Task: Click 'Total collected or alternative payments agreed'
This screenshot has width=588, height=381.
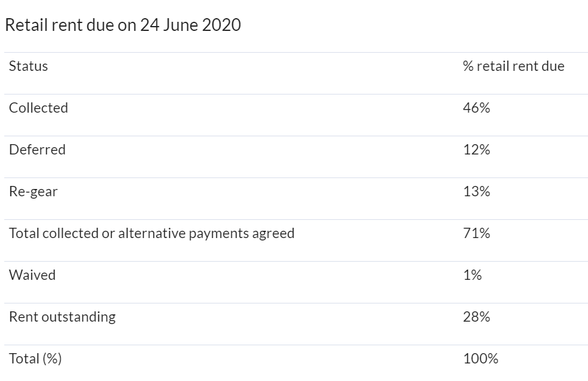Action: [x=152, y=233]
